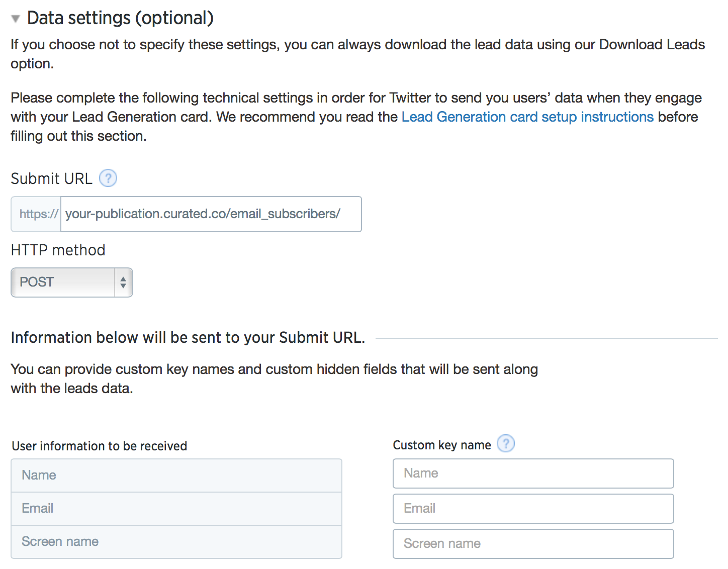This screenshot has height=569, width=728.
Task: Select the Email row under User information
Action: (176, 509)
